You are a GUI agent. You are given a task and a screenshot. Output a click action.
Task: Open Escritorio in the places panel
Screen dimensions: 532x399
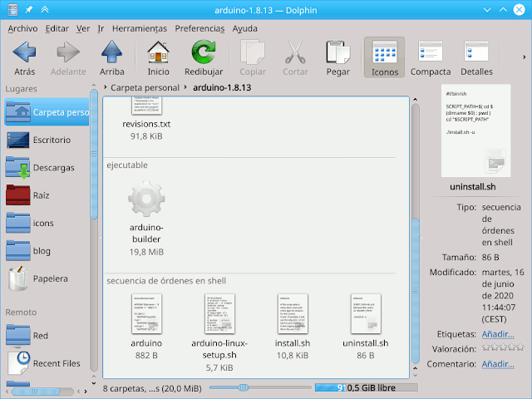[x=47, y=140]
